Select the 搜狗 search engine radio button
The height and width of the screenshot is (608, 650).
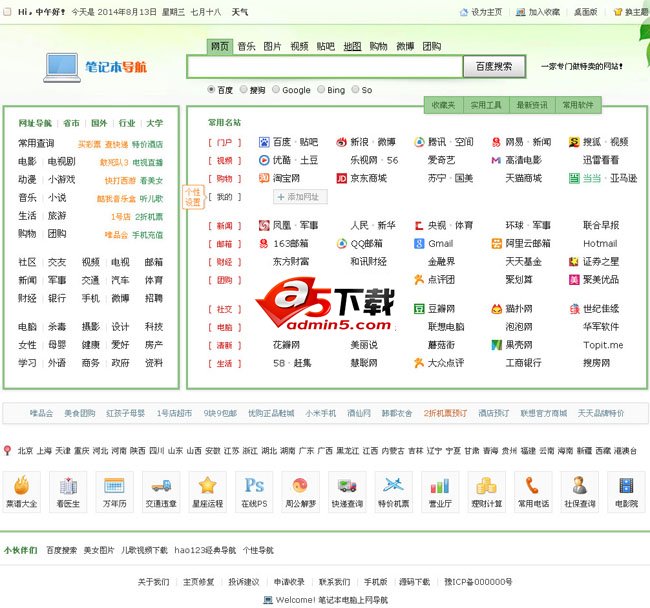point(244,90)
